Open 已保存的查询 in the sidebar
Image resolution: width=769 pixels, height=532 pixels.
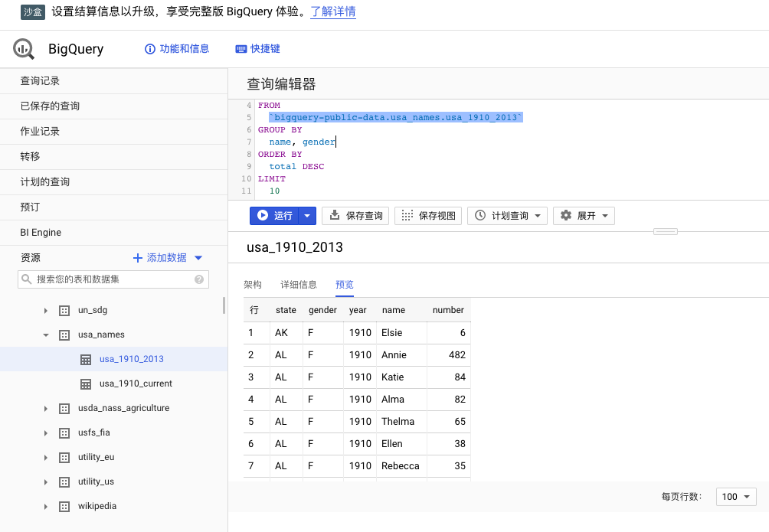coord(114,106)
